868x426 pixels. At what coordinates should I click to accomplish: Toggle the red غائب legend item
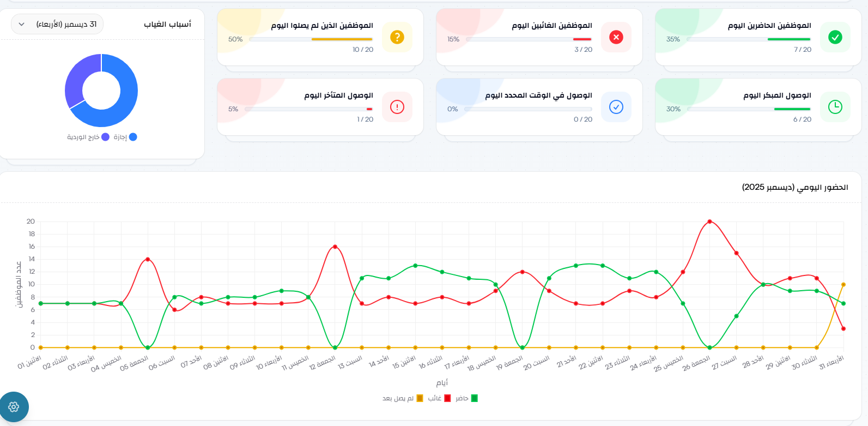(x=439, y=398)
